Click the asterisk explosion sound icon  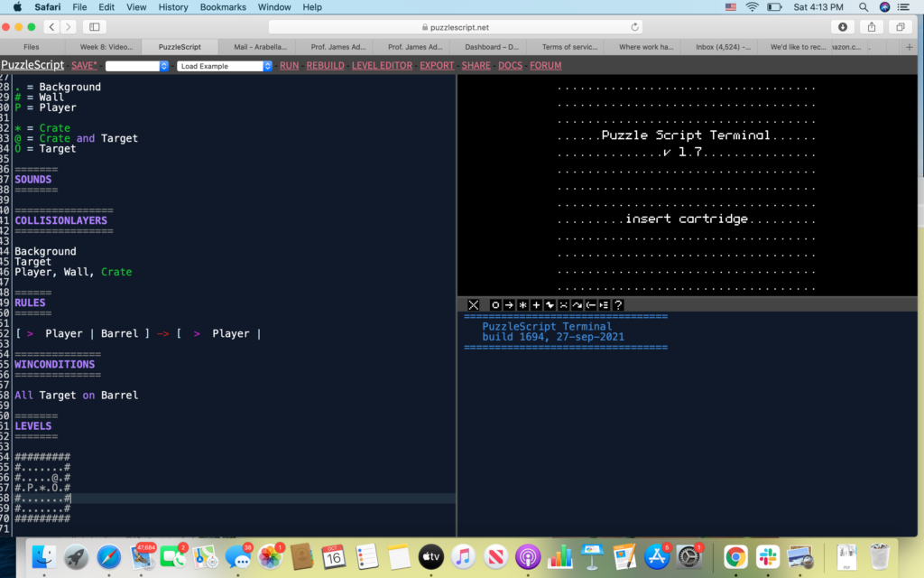522,305
